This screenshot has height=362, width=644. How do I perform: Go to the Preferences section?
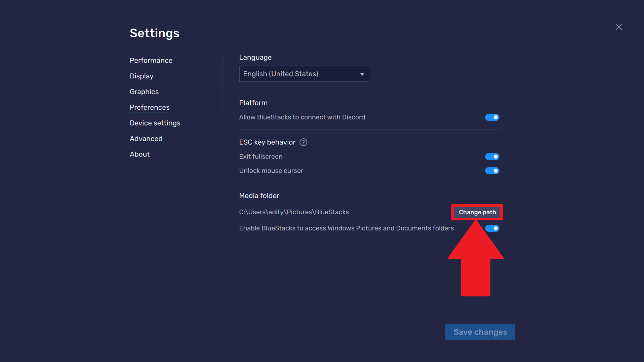click(150, 107)
